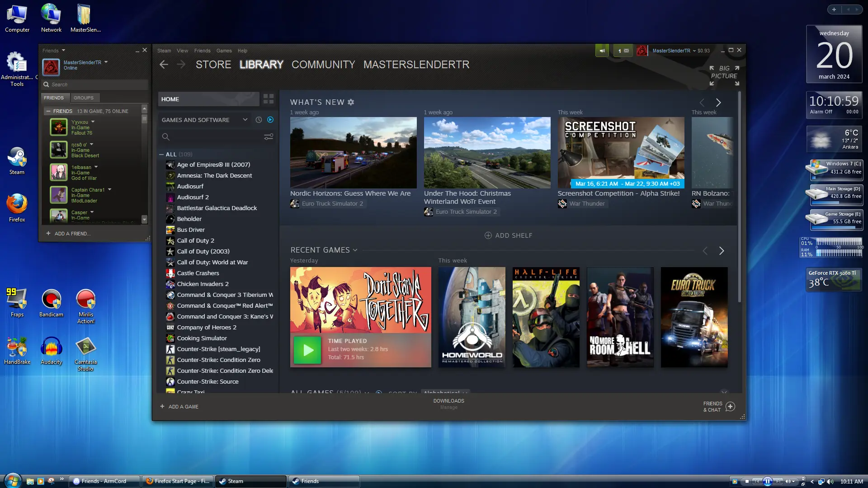Viewport: 868px width, 488px height.
Task: Play Don't Starve Together with green button
Action: click(307, 350)
